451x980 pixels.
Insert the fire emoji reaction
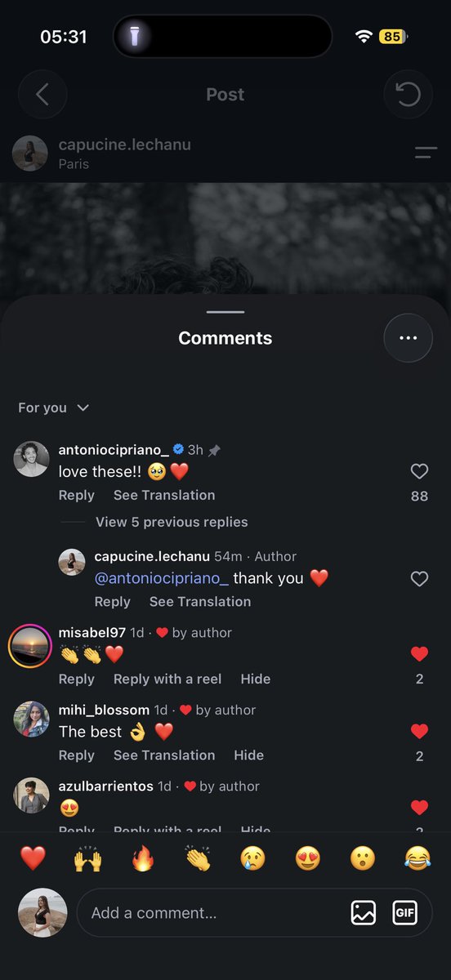coord(143,858)
